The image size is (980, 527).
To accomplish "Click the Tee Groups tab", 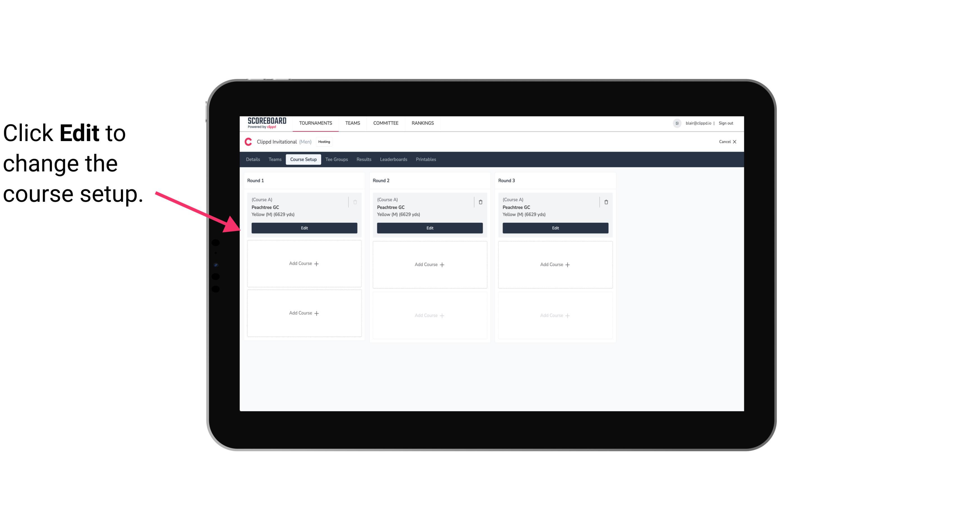I will pos(336,159).
